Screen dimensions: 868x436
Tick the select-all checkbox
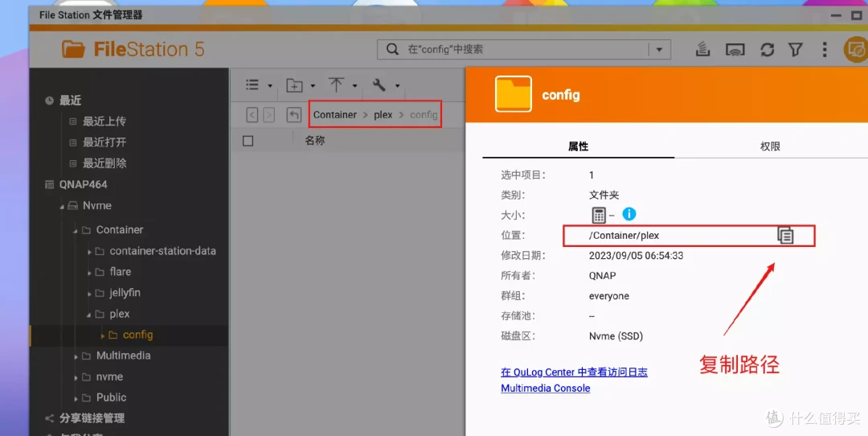coord(248,142)
